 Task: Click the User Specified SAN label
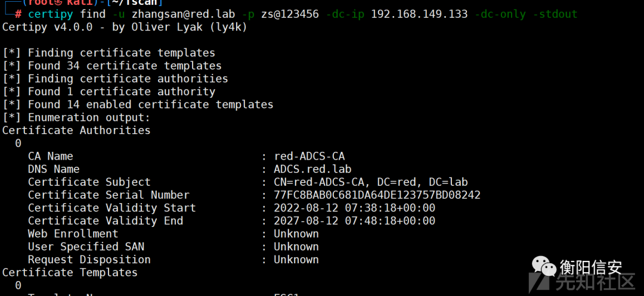coord(86,247)
